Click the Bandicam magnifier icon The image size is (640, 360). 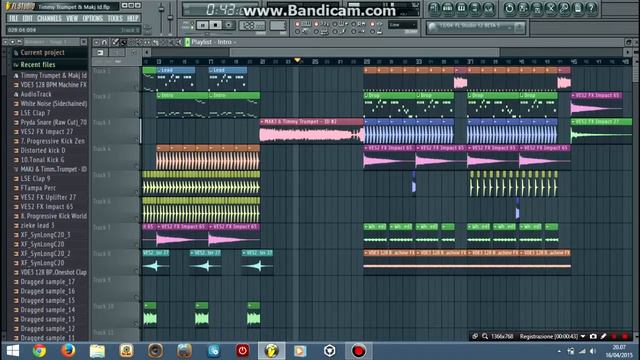tap(485, 336)
